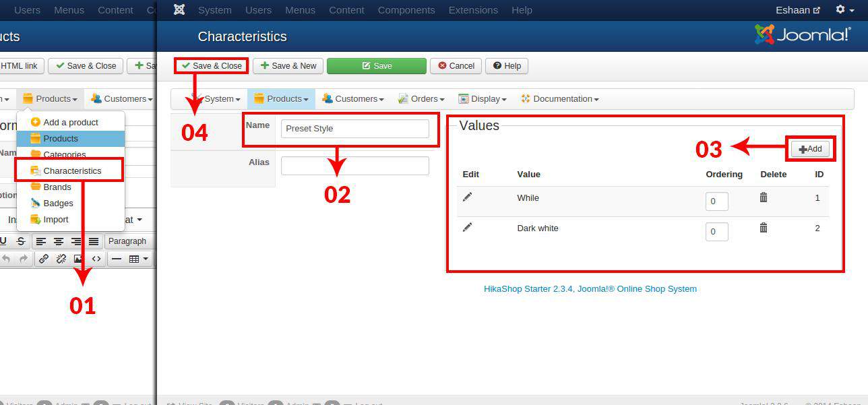Open Menus menu in Characteristics window

[300, 10]
